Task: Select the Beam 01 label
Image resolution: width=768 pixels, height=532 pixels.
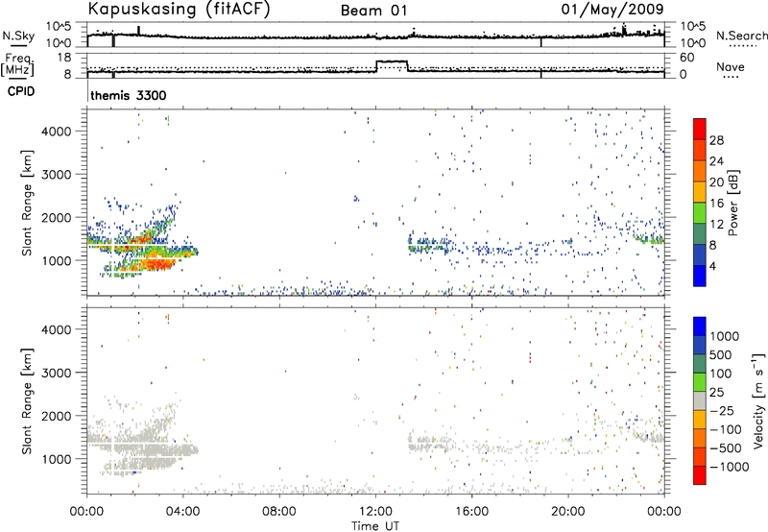Action: 373,11
